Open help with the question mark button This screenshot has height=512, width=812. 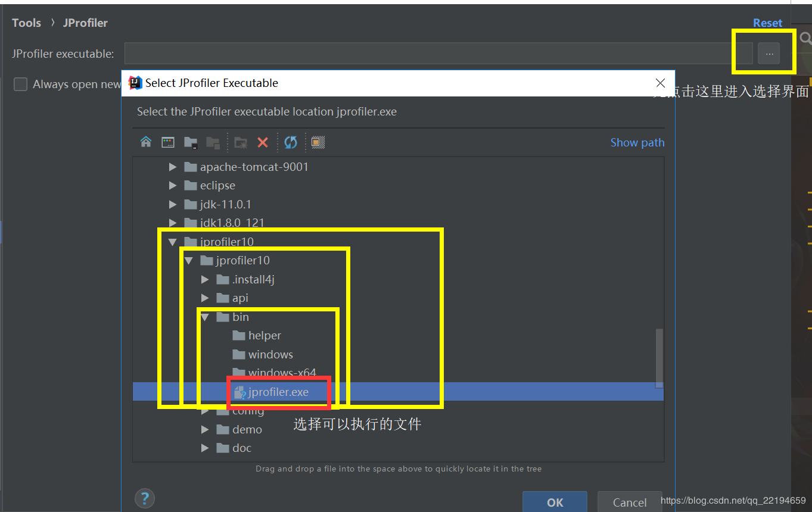[145, 498]
